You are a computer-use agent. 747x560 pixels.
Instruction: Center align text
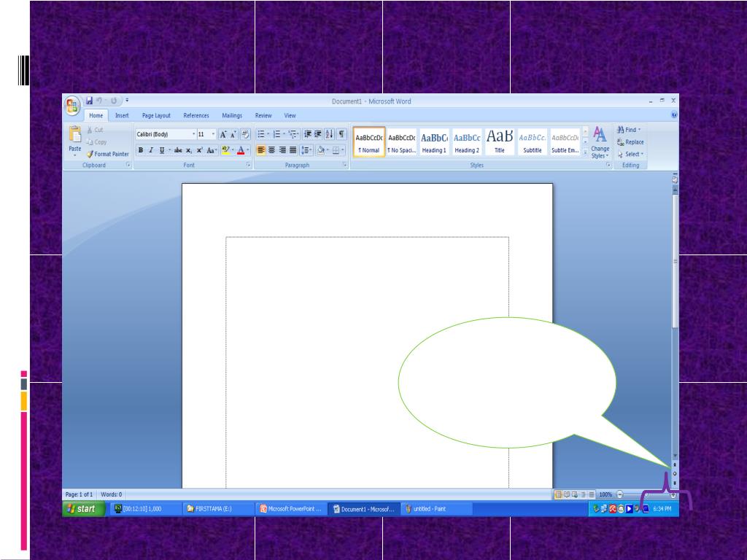271,150
